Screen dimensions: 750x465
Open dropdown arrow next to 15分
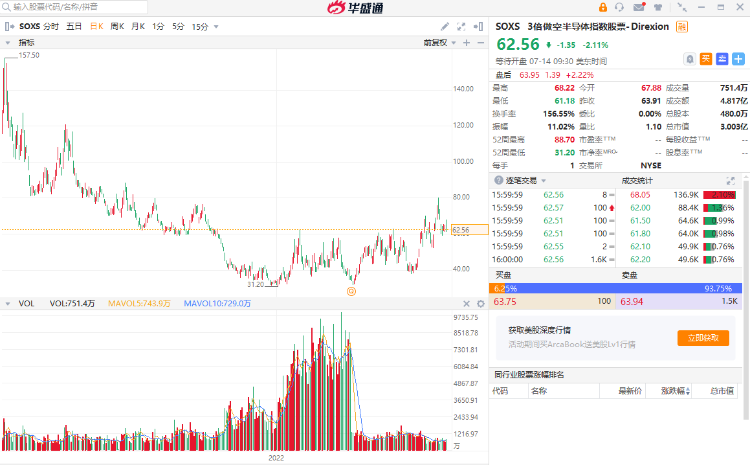[x=216, y=27]
